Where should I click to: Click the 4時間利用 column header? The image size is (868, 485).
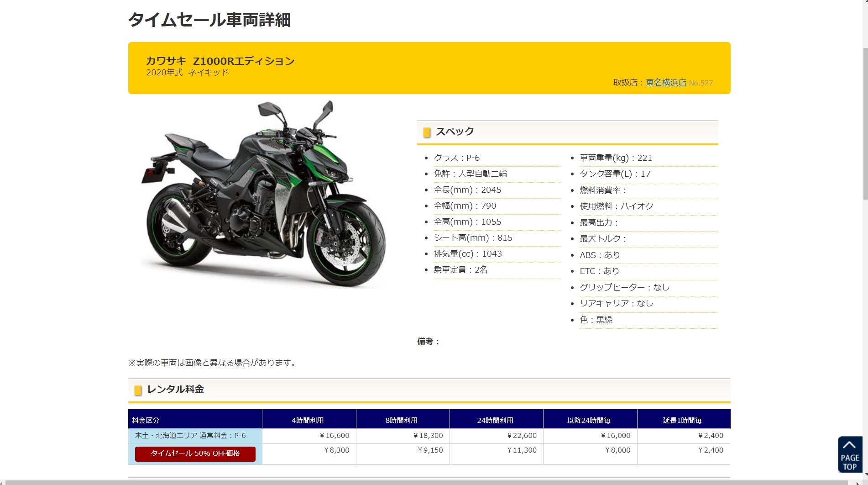tap(309, 419)
